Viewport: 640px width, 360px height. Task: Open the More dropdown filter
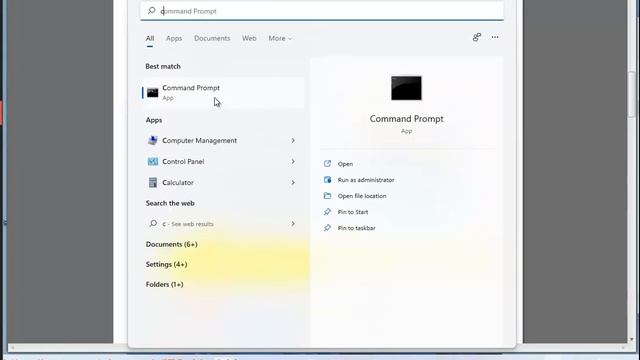pyautogui.click(x=280, y=38)
